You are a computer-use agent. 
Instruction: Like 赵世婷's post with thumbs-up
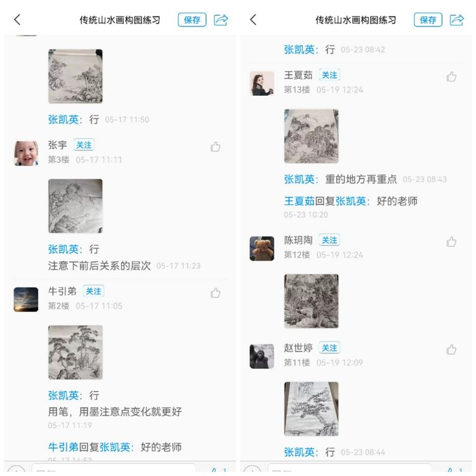click(x=451, y=350)
